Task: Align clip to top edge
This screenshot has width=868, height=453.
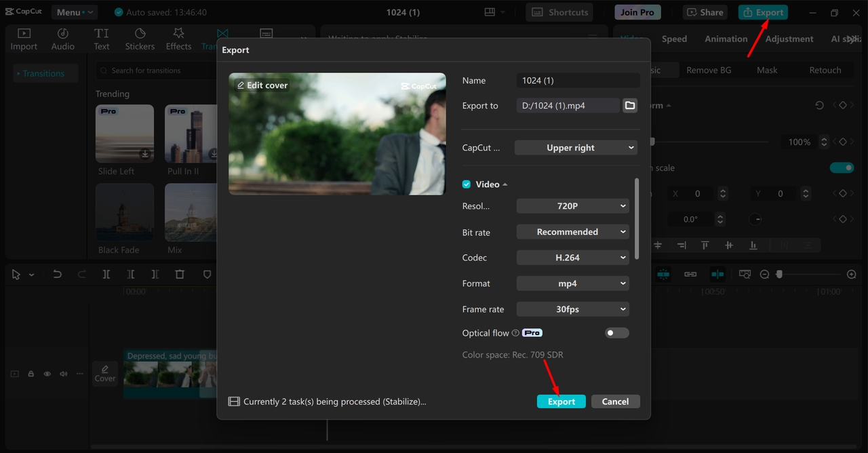Action: tap(705, 245)
